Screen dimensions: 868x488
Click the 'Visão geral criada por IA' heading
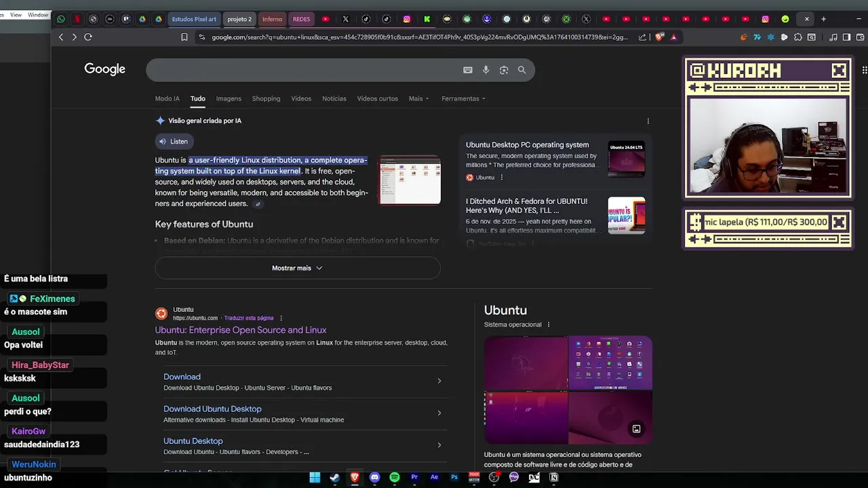[x=205, y=121]
